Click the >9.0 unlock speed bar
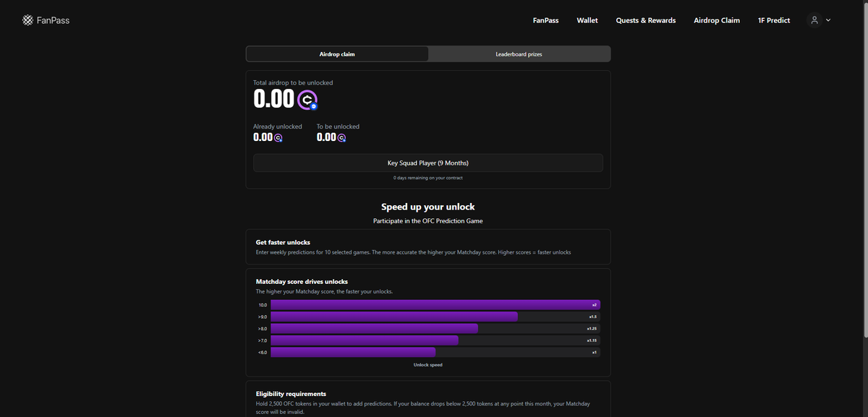868x417 pixels. (x=394, y=317)
